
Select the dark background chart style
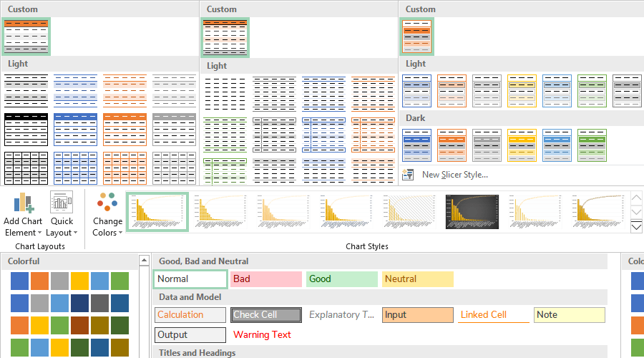click(x=472, y=212)
